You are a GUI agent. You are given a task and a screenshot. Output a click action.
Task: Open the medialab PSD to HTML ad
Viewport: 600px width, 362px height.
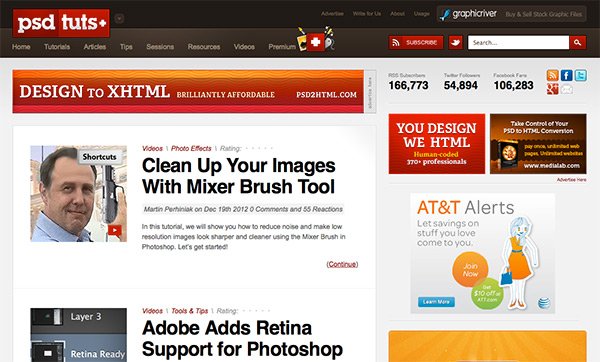click(538, 144)
